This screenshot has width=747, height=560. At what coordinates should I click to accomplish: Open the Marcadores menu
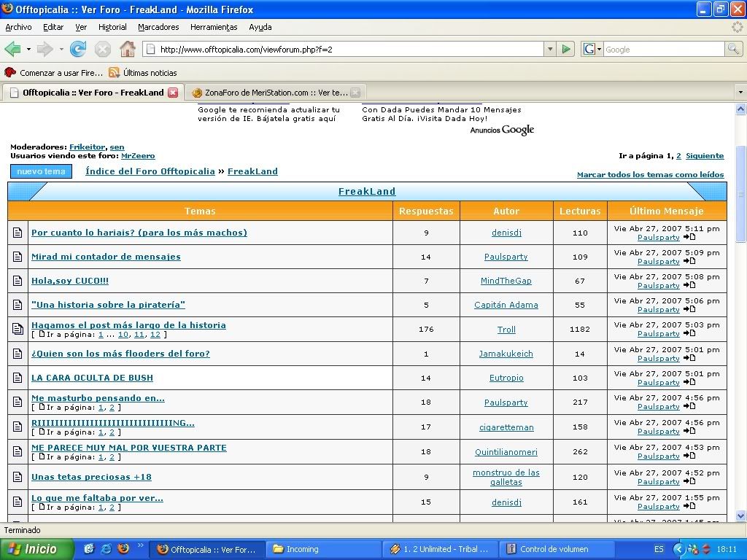pos(158,27)
